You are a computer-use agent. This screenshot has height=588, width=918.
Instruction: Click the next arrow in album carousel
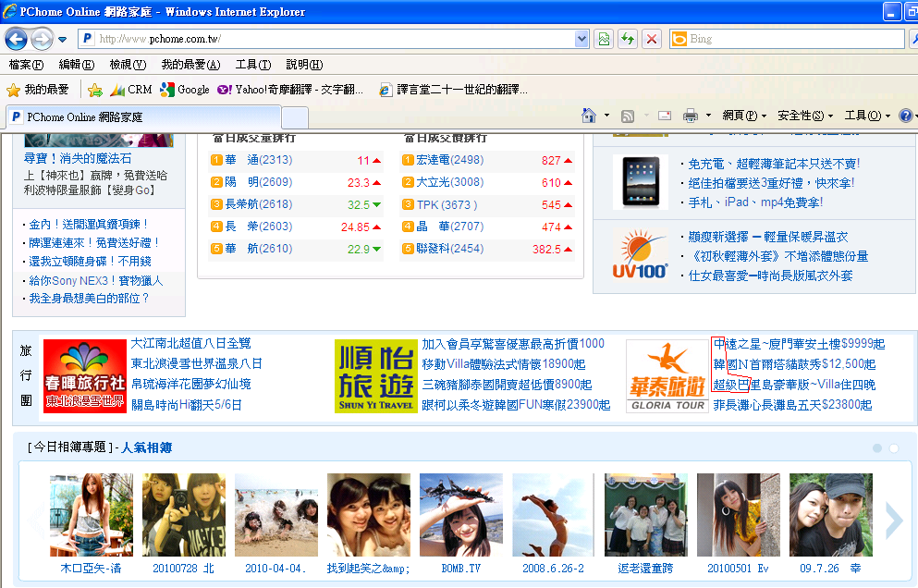(x=893, y=521)
